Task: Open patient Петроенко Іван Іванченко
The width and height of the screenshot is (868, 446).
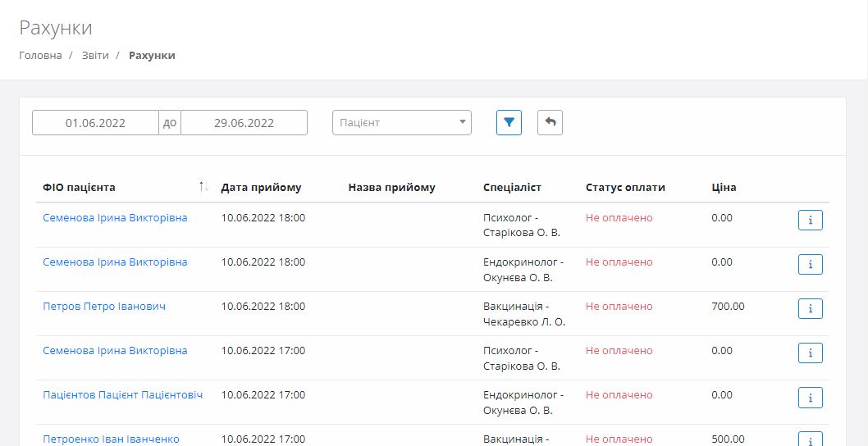Action: (x=111, y=439)
